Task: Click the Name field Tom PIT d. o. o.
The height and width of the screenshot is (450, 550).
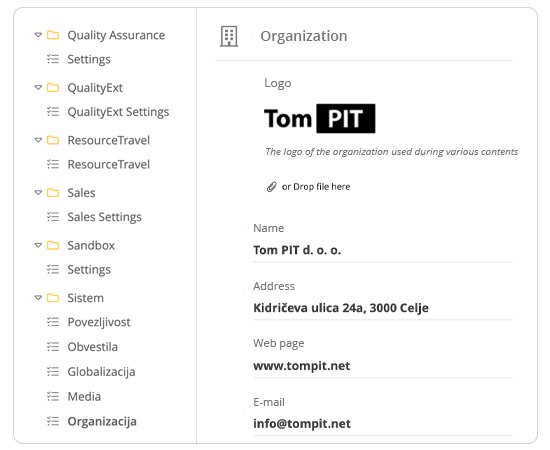Action: pos(383,250)
